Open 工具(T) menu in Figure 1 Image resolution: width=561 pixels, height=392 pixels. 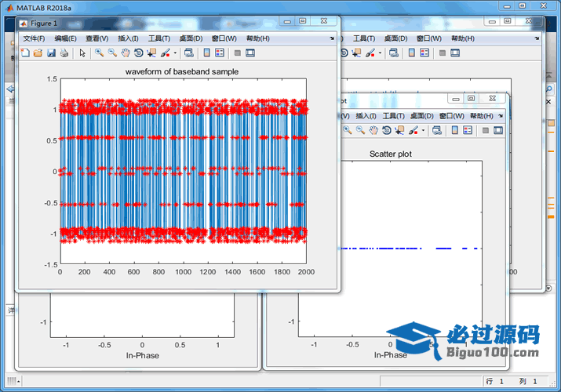click(159, 38)
